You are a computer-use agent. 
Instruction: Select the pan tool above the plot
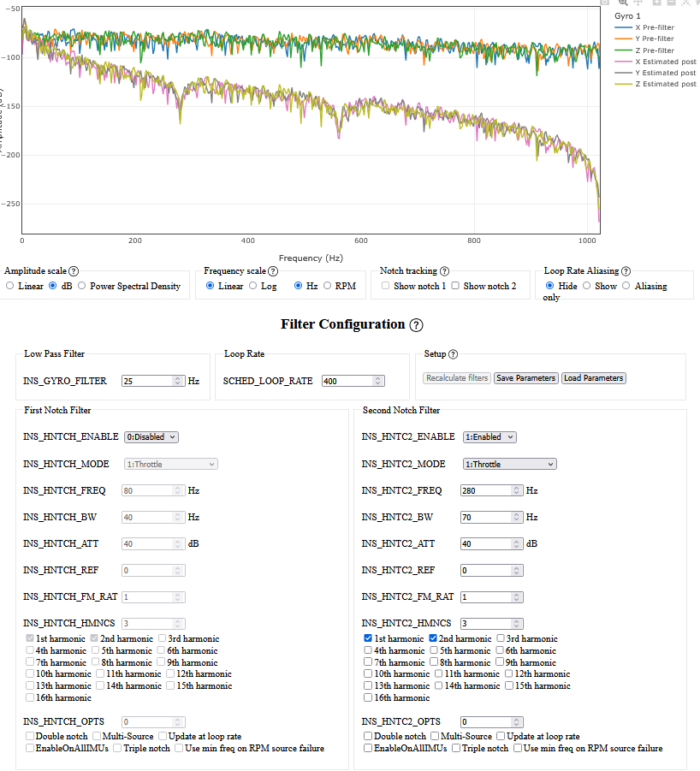[638, 3]
